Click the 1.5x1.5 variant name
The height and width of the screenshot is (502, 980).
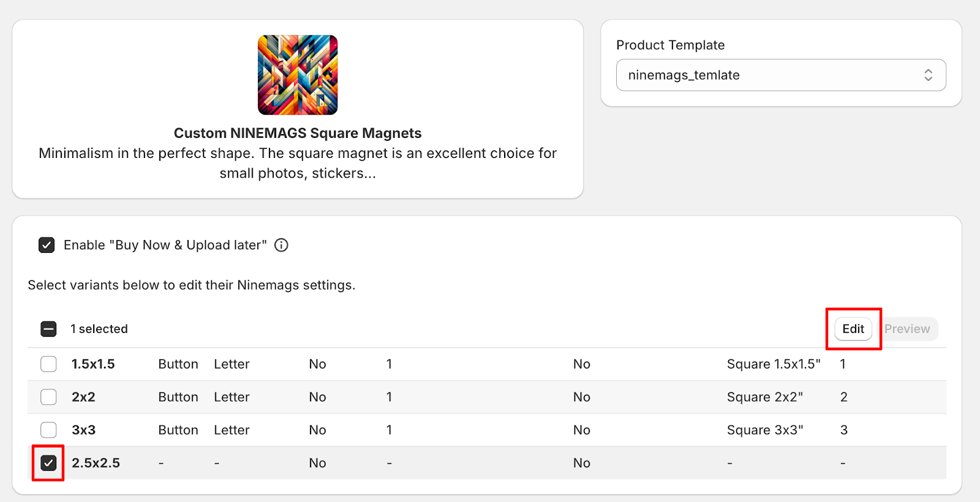coord(93,364)
